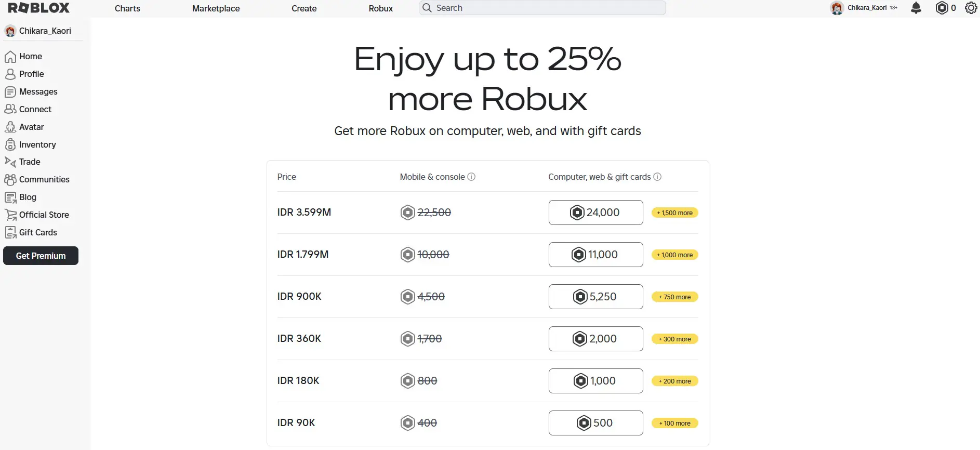Open the settings gear icon
The width and height of the screenshot is (980, 450).
(x=971, y=8)
